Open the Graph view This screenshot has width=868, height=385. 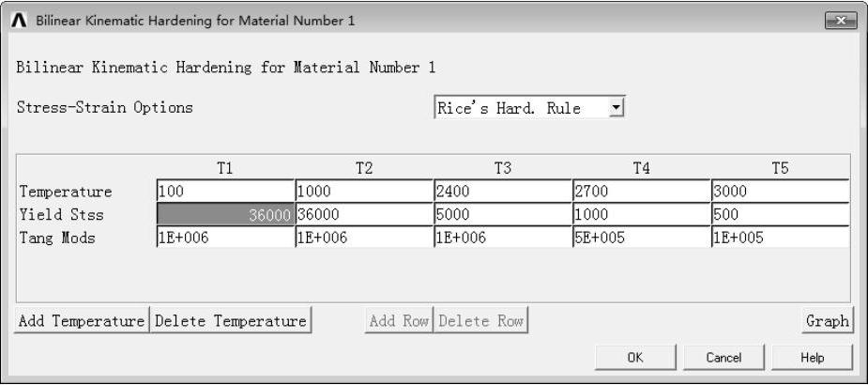point(827,321)
